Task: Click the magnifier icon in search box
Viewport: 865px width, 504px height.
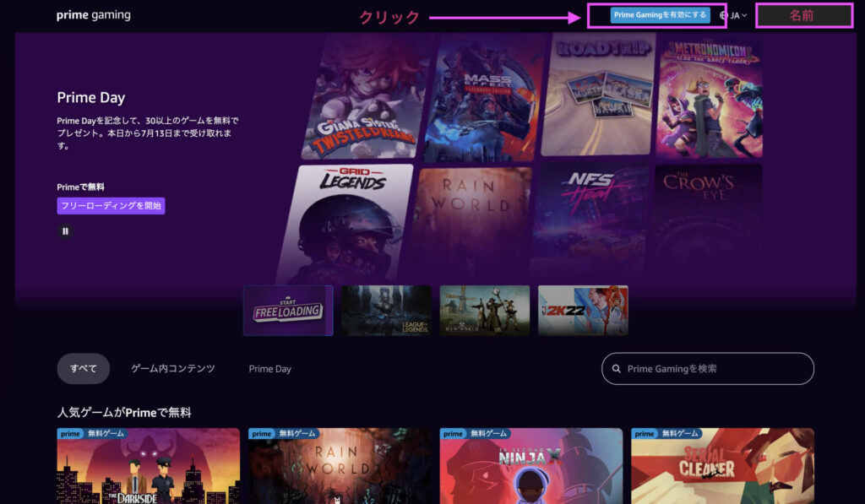Action: [616, 369]
